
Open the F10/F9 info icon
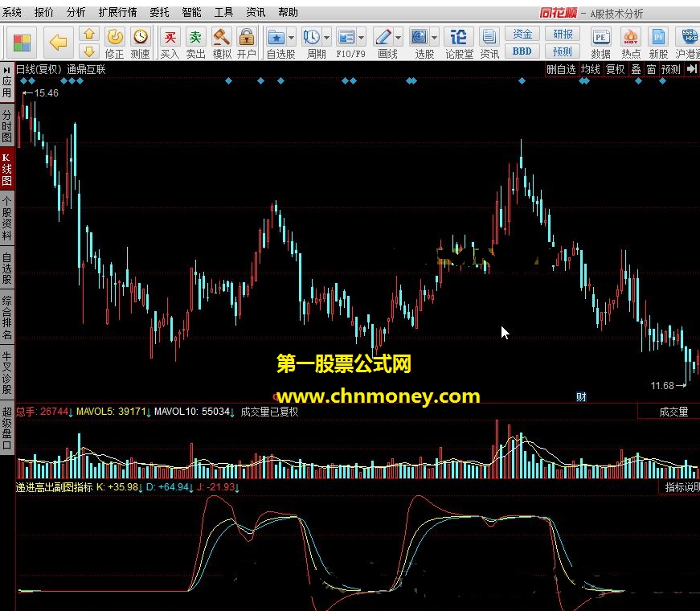(x=346, y=37)
